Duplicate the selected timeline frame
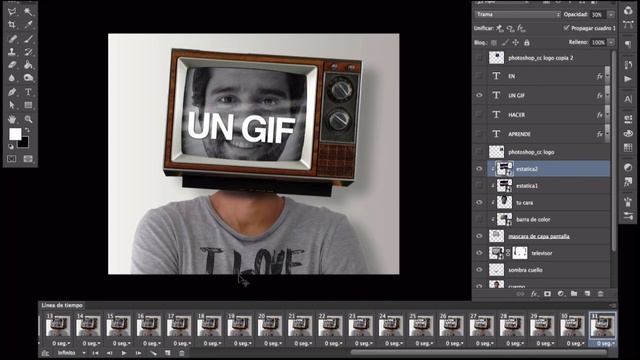This screenshot has width=640, height=360. (x=167, y=353)
